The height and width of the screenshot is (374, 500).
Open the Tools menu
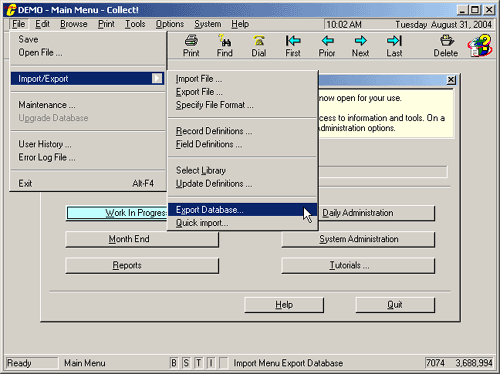pos(135,24)
